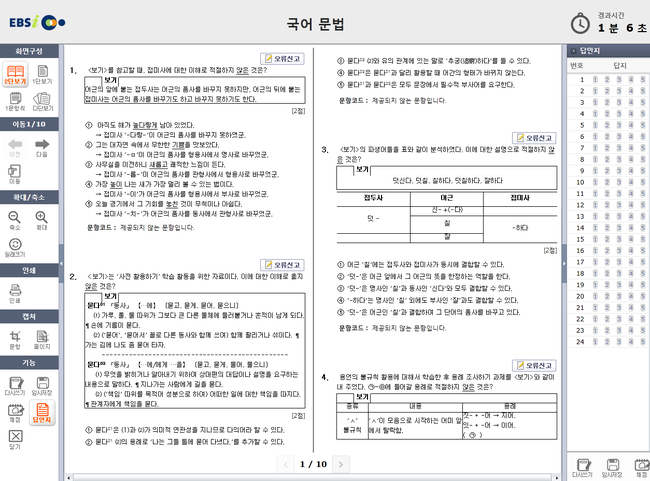Screen dimensions: 650x481
Task: Click the 1 / 10 page indicator
Action: (x=313, y=464)
